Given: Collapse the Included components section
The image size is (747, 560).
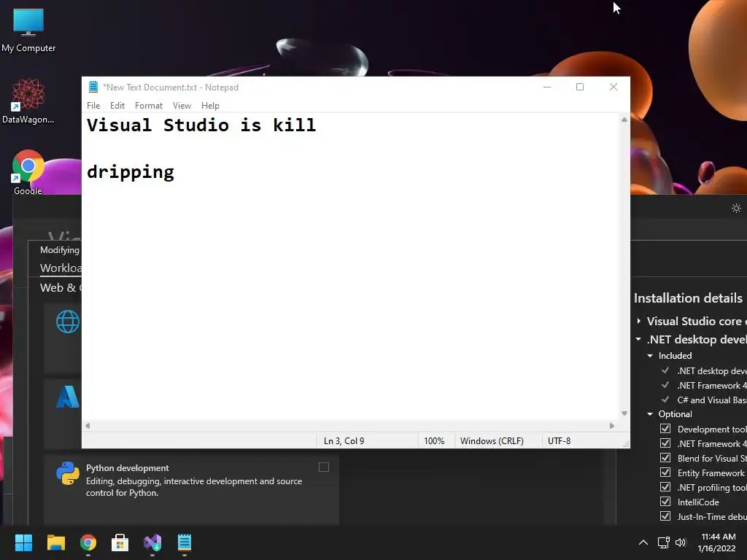Looking at the screenshot, I should click(650, 356).
